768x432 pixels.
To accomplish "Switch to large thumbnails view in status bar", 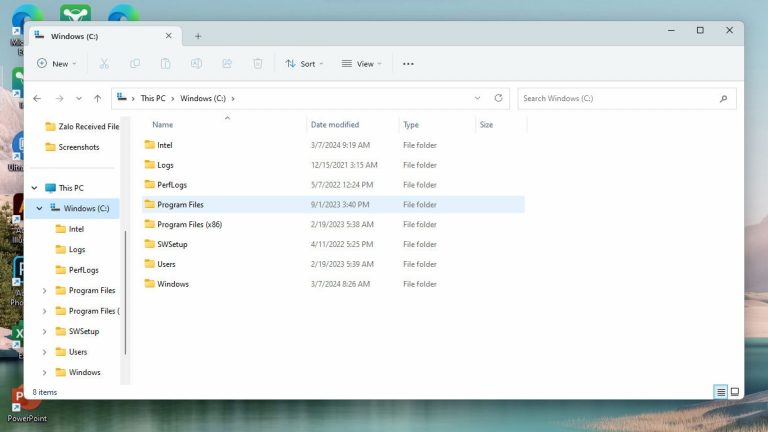I will pos(735,392).
